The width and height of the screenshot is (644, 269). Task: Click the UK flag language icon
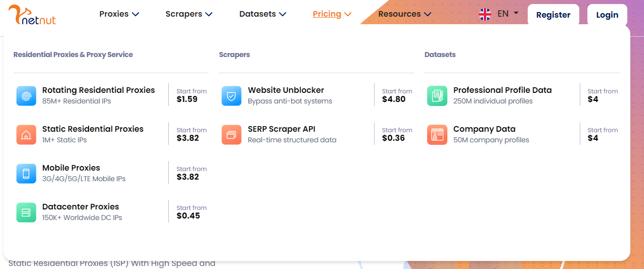tap(485, 14)
